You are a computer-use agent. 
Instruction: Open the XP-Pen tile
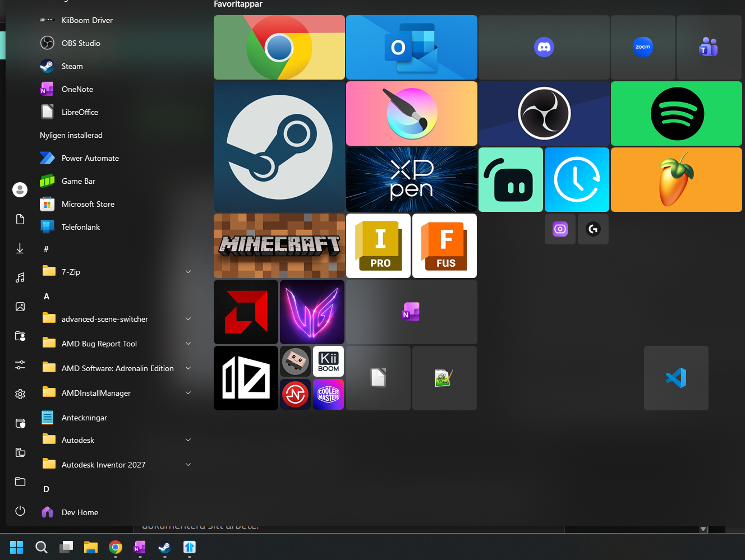[412, 180]
